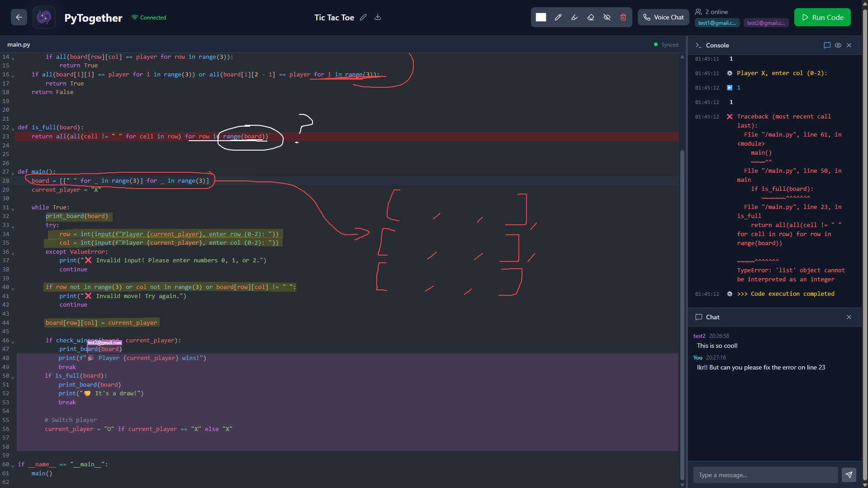Rename the Tic Tac Toe project
The height and width of the screenshot is (488, 868).
363,17
